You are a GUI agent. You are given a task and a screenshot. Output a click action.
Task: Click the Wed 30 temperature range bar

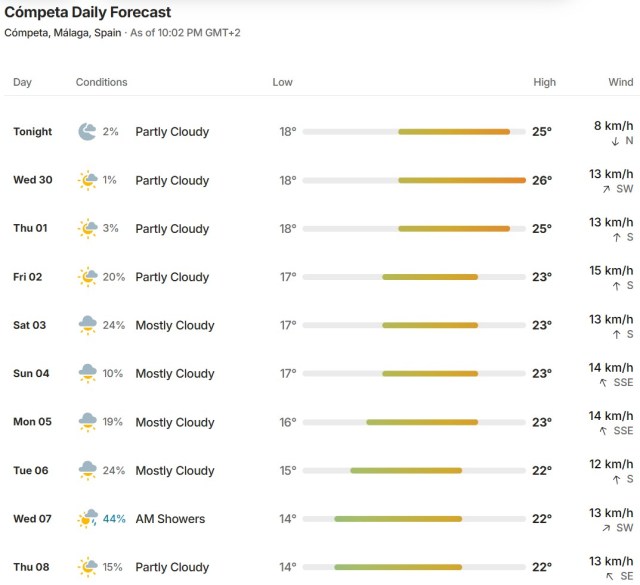(x=414, y=180)
